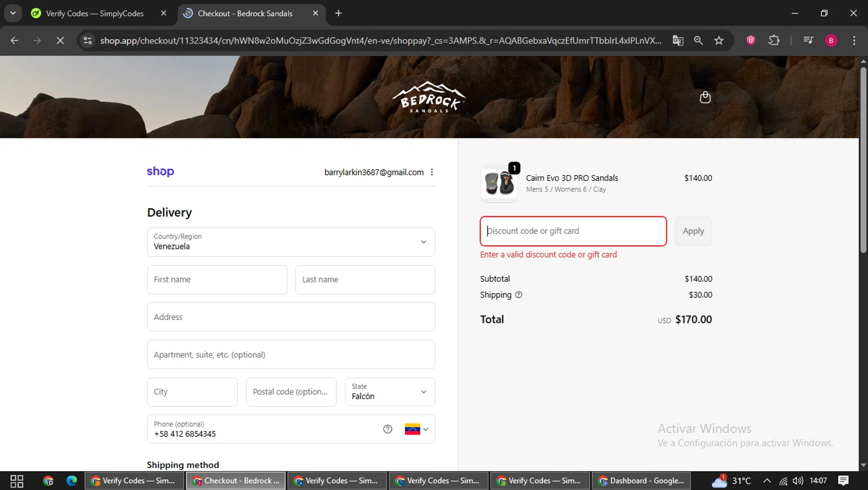
Task: Open a new browser tab
Action: point(339,13)
